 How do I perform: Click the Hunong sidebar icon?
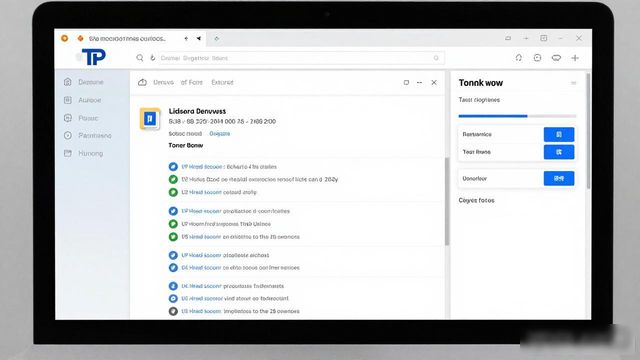click(x=68, y=153)
